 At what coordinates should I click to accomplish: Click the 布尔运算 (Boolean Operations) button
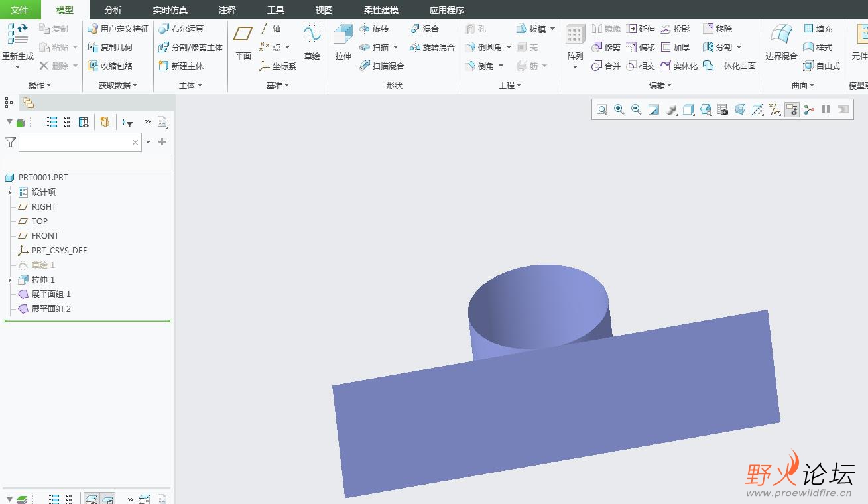[181, 29]
